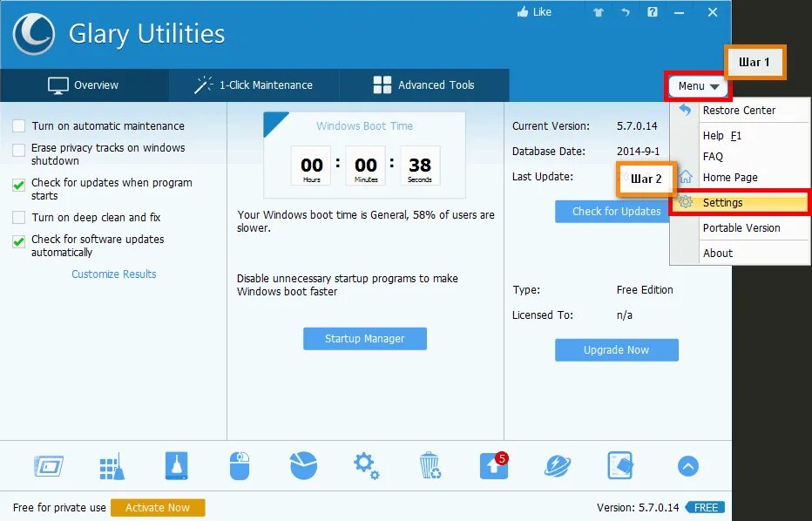Image resolution: width=812 pixels, height=521 pixels.
Task: Click the Licensed To value n/a
Action: click(x=625, y=315)
